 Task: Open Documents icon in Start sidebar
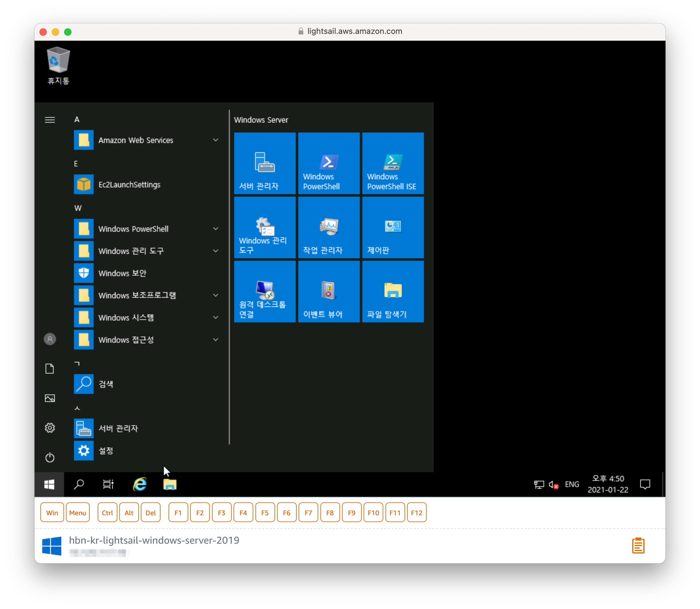(50, 369)
